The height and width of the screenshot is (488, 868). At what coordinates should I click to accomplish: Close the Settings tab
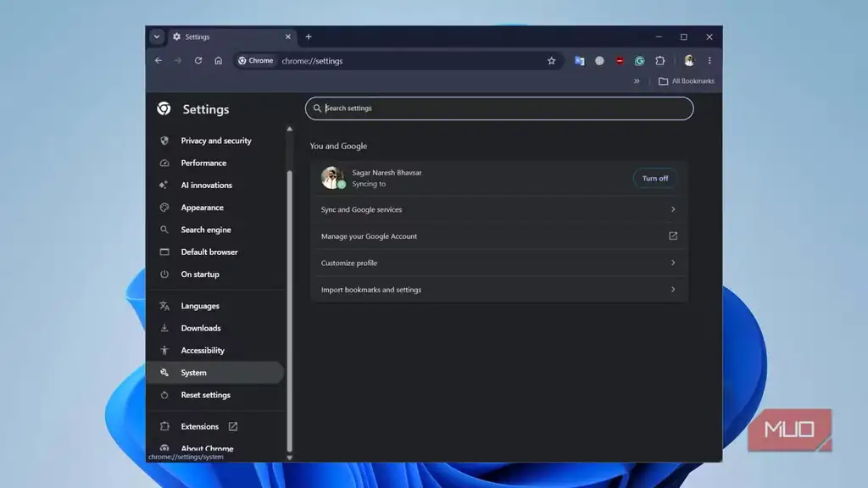tap(288, 37)
